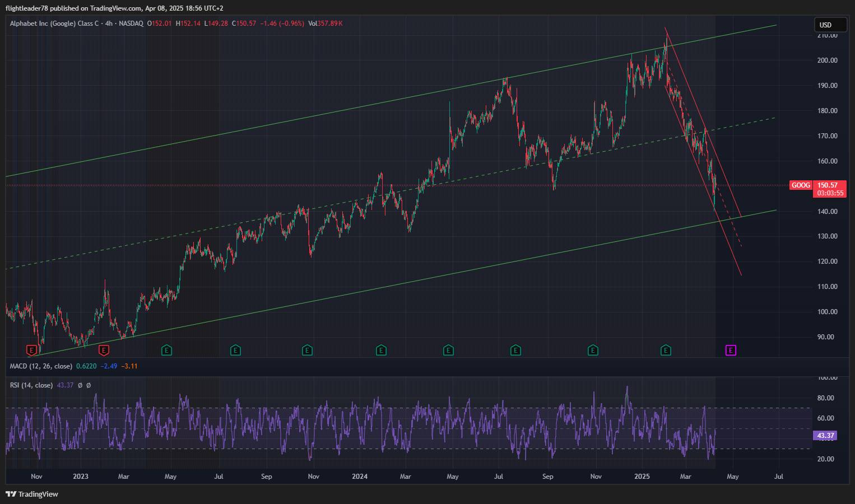Viewport: 855px width, 504px height.
Task: Select the green earnings marker before Nov 2023
Action: click(307, 351)
